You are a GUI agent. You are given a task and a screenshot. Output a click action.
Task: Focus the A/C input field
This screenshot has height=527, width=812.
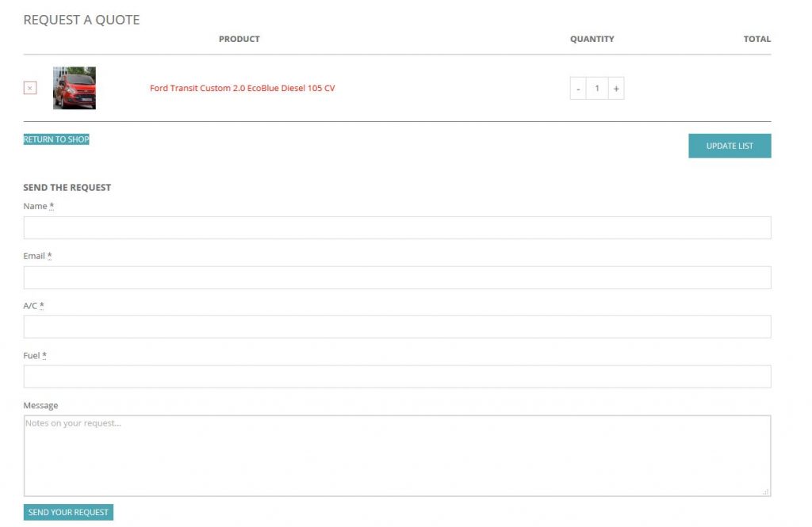pyautogui.click(x=397, y=327)
